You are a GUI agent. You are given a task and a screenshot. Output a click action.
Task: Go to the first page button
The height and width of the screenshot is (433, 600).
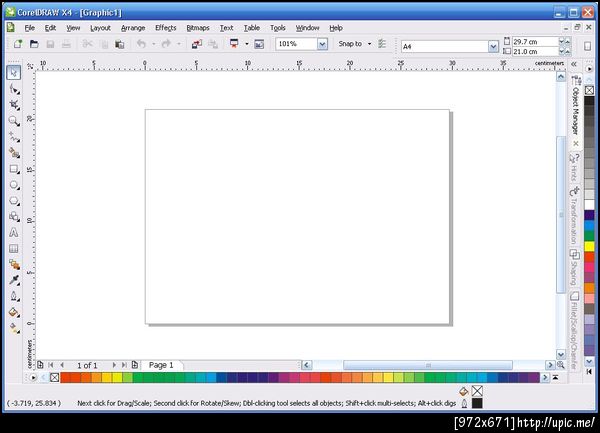click(x=51, y=365)
